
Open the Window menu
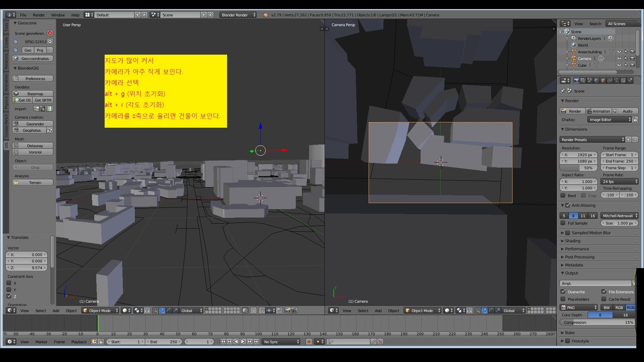click(58, 15)
